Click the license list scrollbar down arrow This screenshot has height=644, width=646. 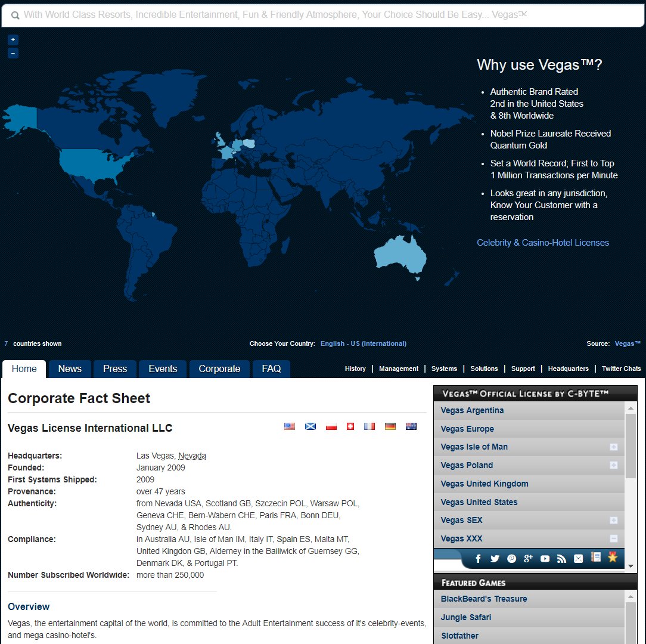631,566
